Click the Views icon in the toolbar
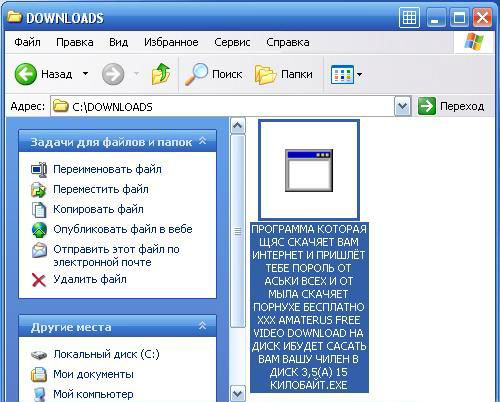 pyautogui.click(x=342, y=74)
